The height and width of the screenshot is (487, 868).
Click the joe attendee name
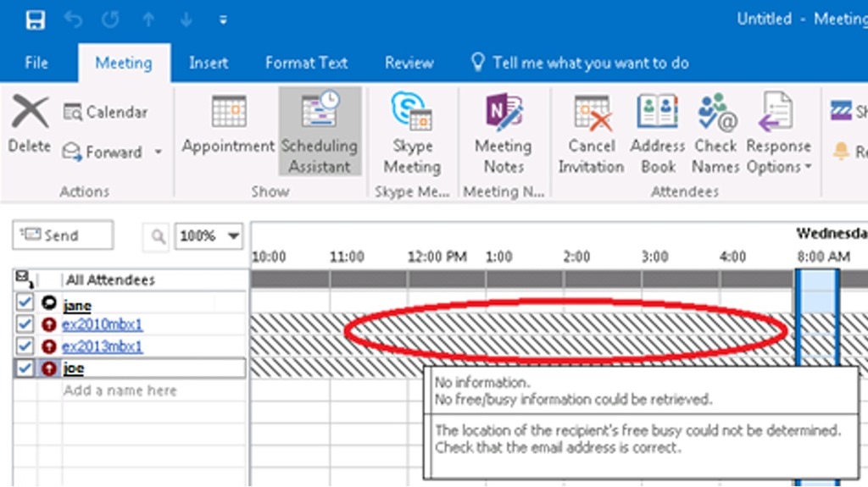point(74,368)
